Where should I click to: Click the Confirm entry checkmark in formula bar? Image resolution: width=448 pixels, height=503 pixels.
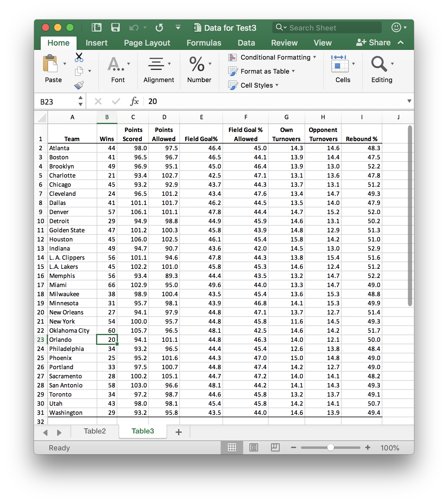[116, 101]
